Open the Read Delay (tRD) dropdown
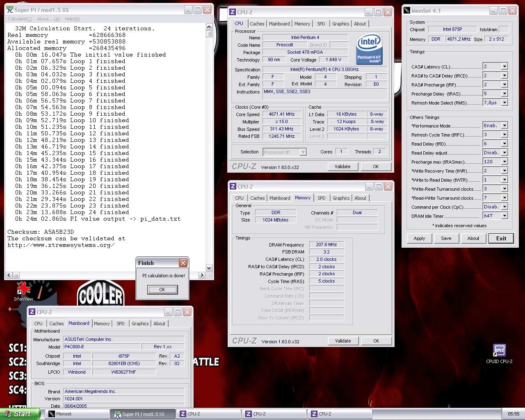 (x=505, y=144)
